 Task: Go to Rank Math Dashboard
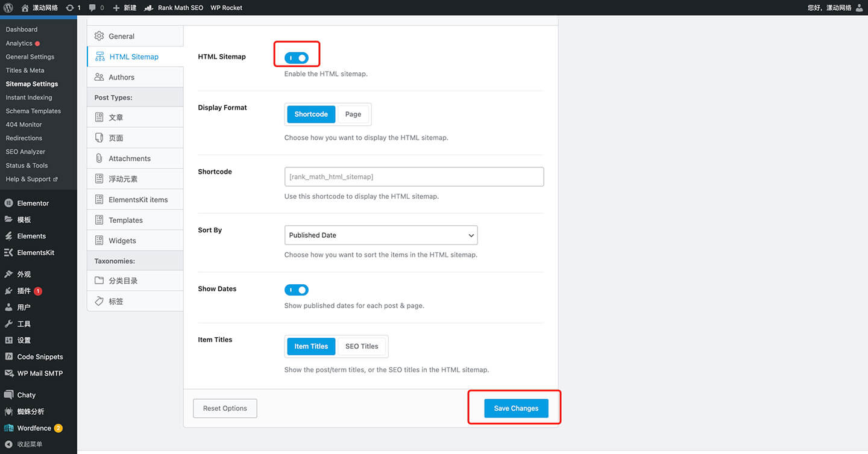(22, 30)
